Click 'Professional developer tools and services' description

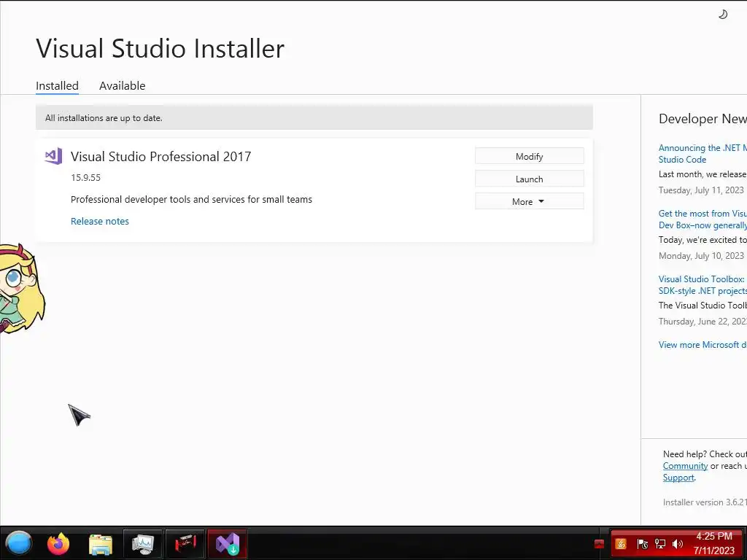(191, 200)
